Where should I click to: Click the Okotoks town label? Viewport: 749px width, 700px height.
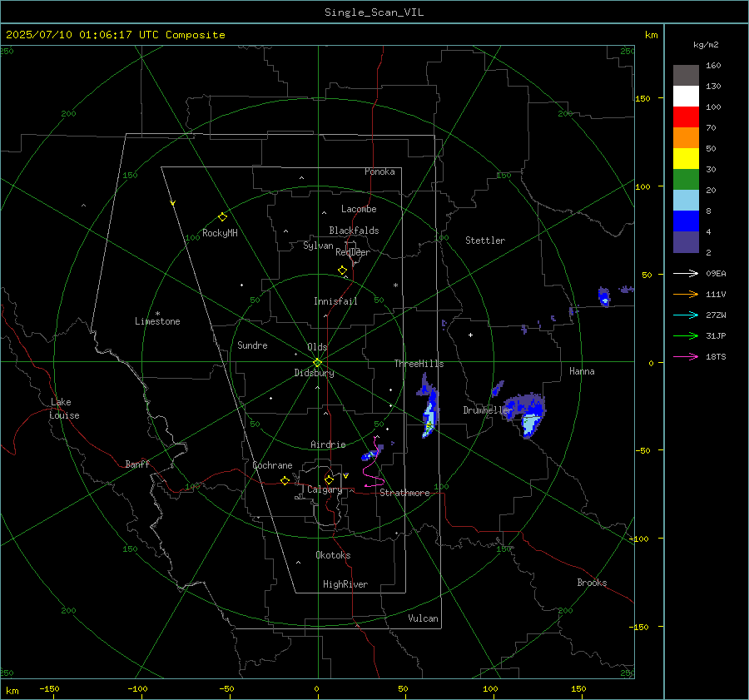click(x=333, y=555)
